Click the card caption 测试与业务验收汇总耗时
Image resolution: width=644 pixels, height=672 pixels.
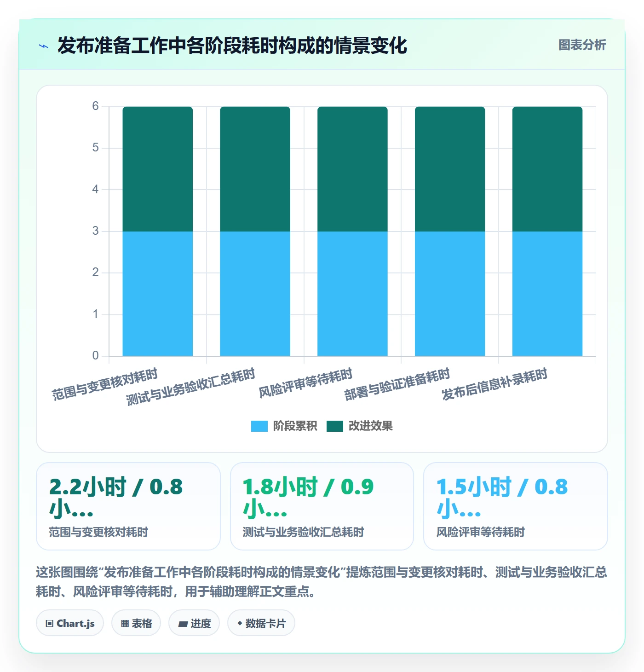tap(303, 533)
